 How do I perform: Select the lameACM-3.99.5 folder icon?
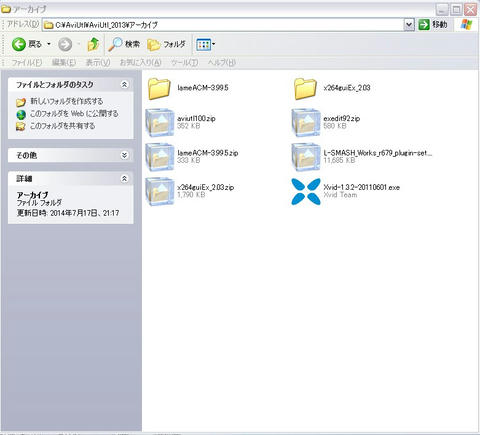coord(159,88)
